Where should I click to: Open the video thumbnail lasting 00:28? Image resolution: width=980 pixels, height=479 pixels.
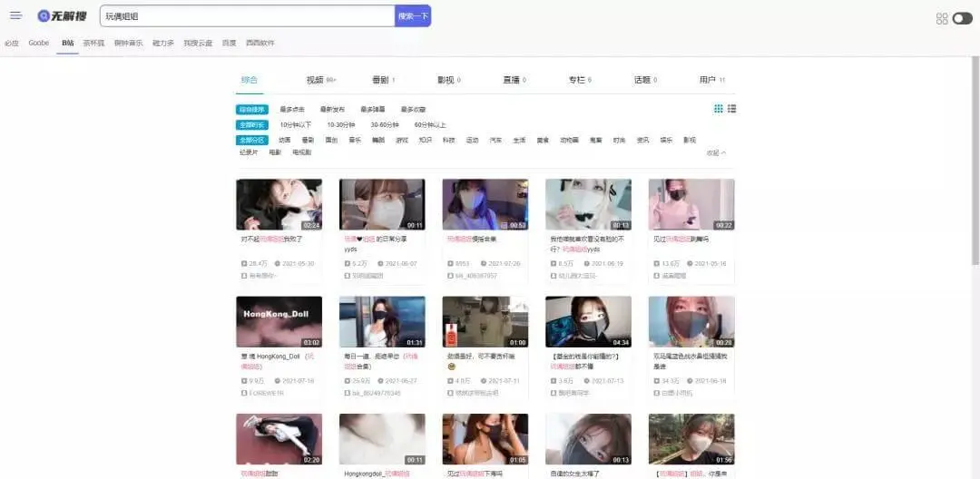tap(691, 322)
